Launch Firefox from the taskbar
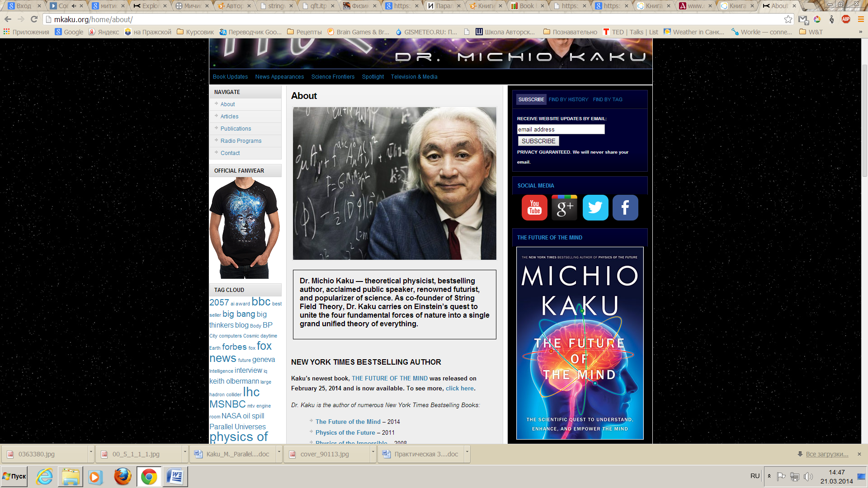Viewport: 868px width, 488px height. [123, 477]
